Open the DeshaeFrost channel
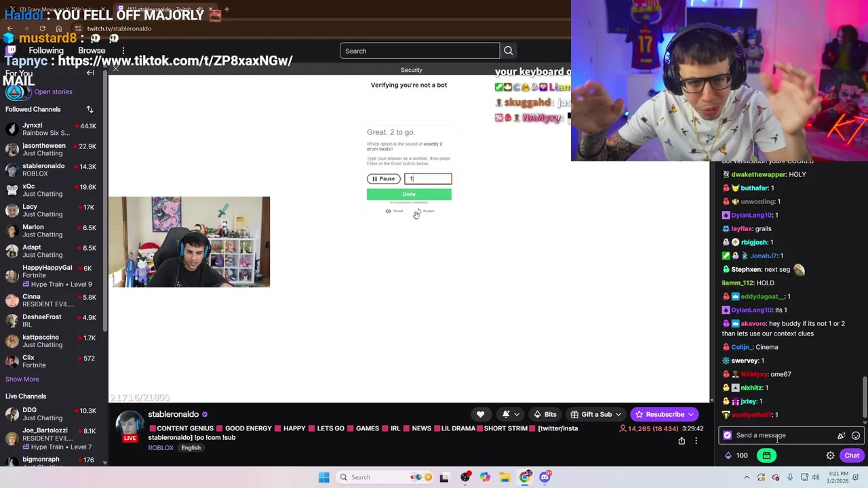Viewport: 868px width, 488px height. tap(52, 321)
